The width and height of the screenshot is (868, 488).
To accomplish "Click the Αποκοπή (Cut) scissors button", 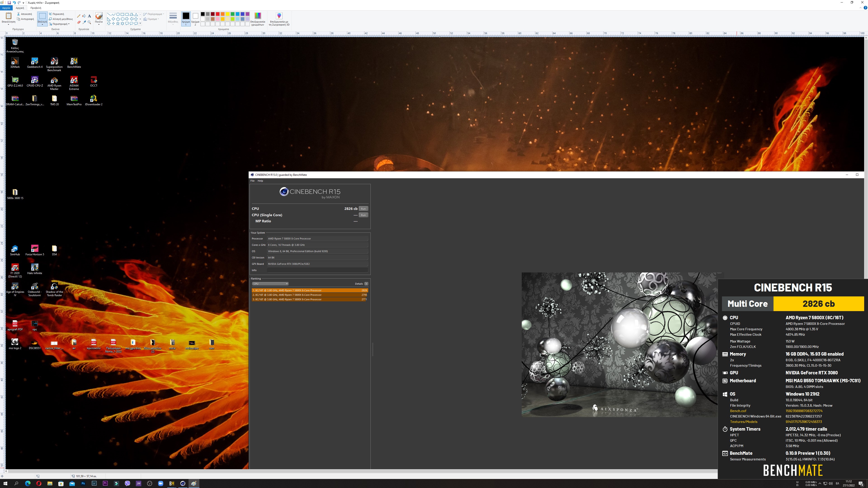I will (x=25, y=14).
